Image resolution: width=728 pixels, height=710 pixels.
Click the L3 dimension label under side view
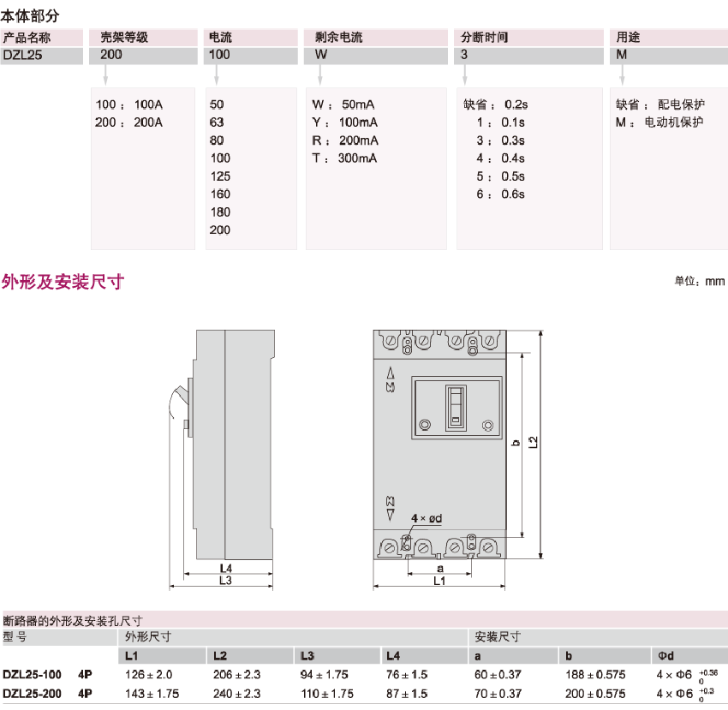click(225, 580)
